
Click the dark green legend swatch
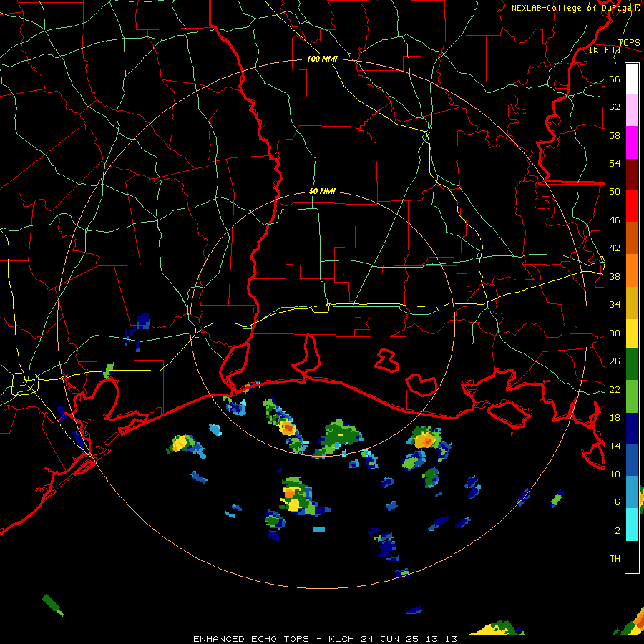[x=632, y=364]
